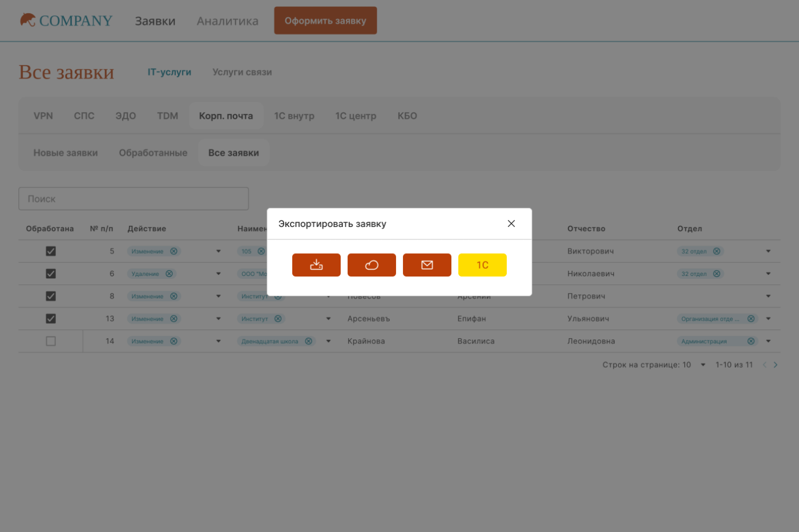Screen dimensions: 799x532
Task: Open Аналитика in top navigation
Action: [x=228, y=21]
